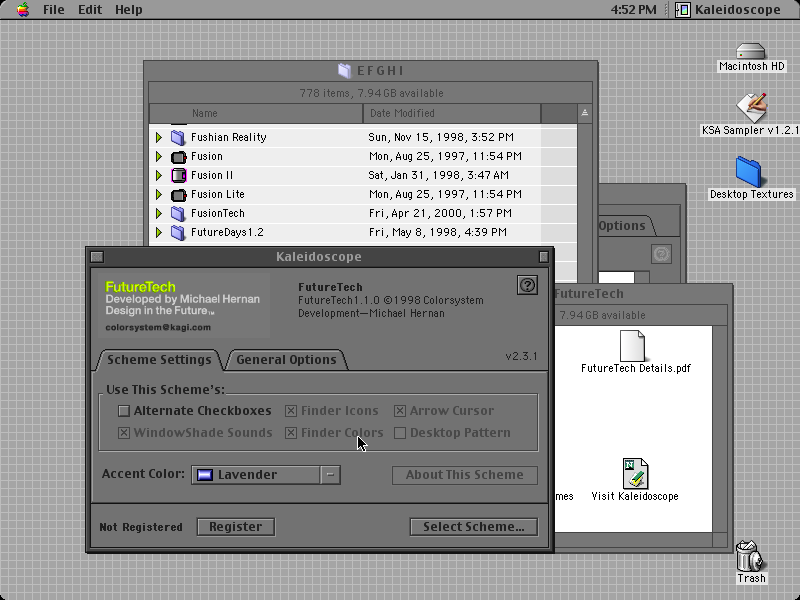The image size is (800, 600).
Task: Click the FutureTech banner logo
Action: click(184, 305)
